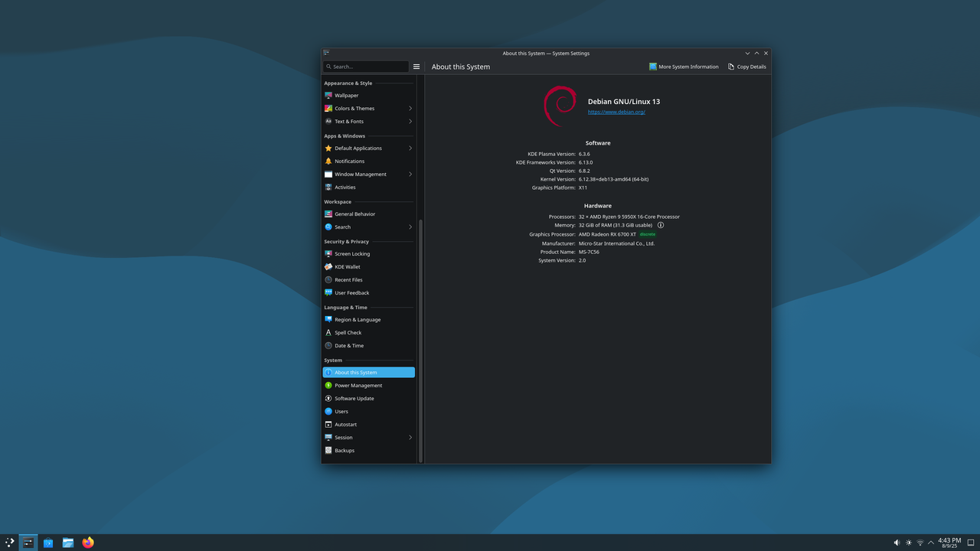The image size is (980, 551).
Task: Open the debian.org website link
Action: 616,112
